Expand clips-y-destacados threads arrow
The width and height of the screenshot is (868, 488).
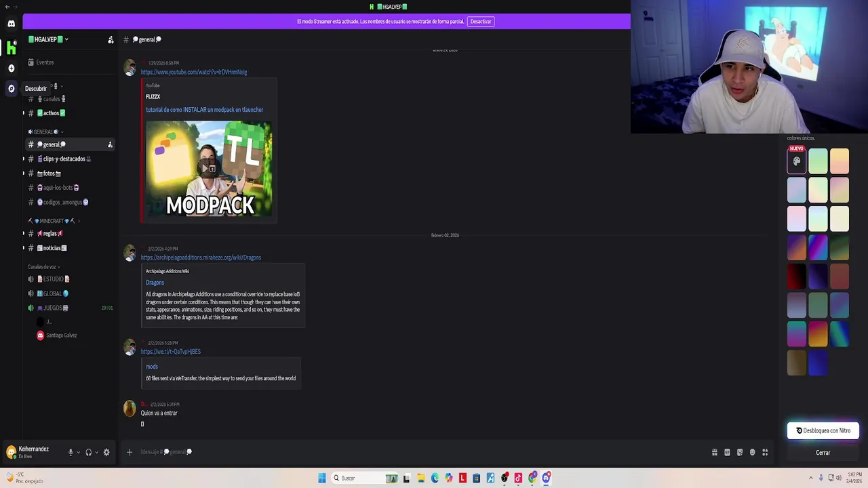point(24,159)
